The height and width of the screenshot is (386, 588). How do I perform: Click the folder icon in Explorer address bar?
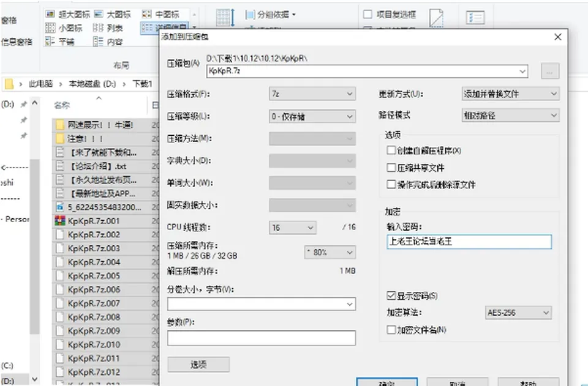[x=9, y=84]
